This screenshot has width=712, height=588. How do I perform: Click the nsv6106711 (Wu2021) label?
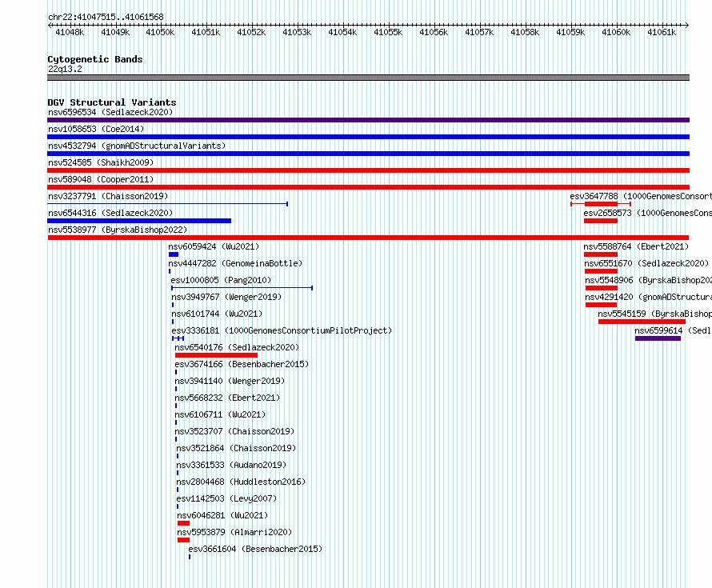point(220,414)
